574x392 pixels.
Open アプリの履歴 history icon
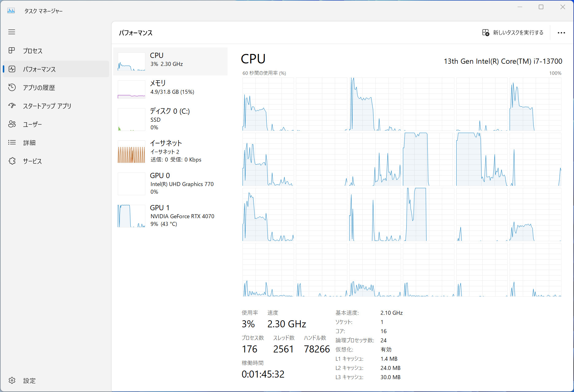tap(12, 87)
